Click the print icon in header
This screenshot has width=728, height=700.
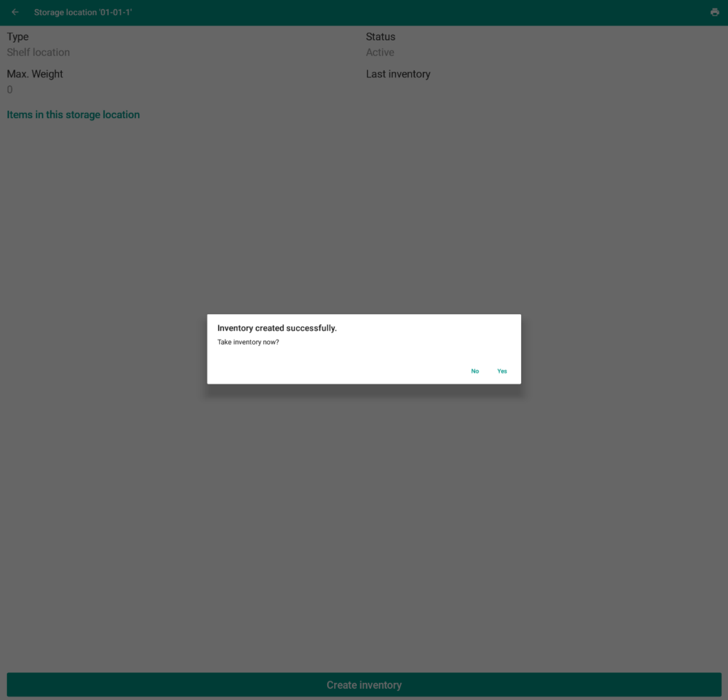pyautogui.click(x=714, y=12)
